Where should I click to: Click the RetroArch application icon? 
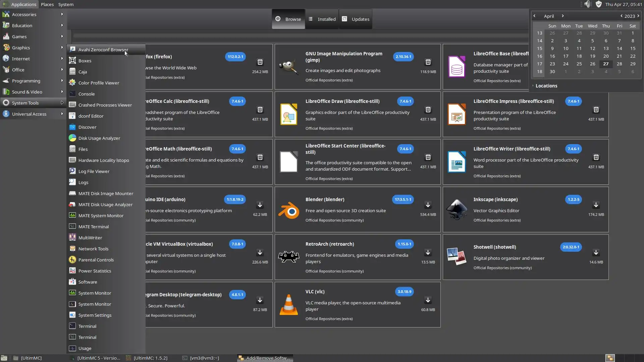(288, 257)
